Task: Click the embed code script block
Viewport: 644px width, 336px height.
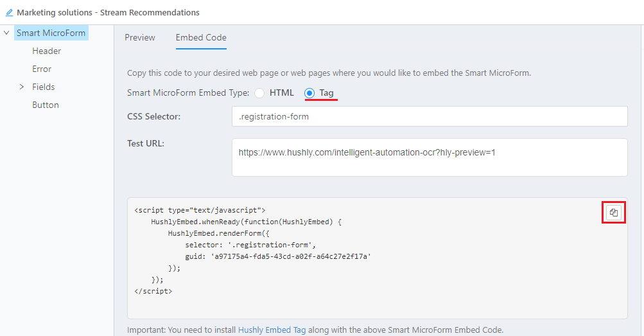Action: click(377, 258)
